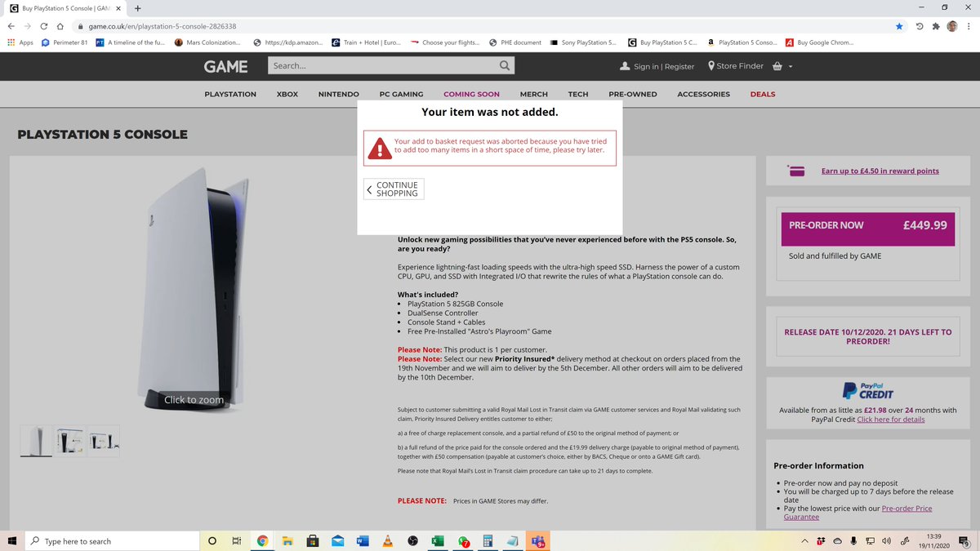Expand the basket dropdown arrow
This screenshot has height=551, width=980.
(x=791, y=67)
